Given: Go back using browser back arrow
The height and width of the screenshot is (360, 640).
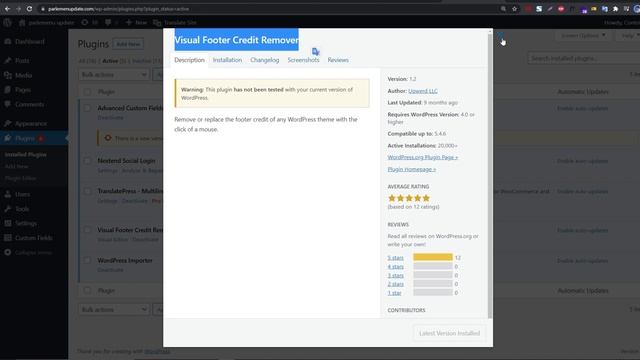Looking at the screenshot, I should click(7, 9).
